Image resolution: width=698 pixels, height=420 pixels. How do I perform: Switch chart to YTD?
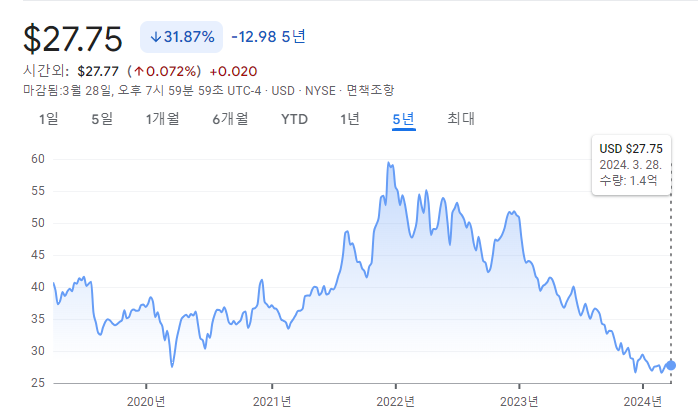pyautogui.click(x=294, y=119)
